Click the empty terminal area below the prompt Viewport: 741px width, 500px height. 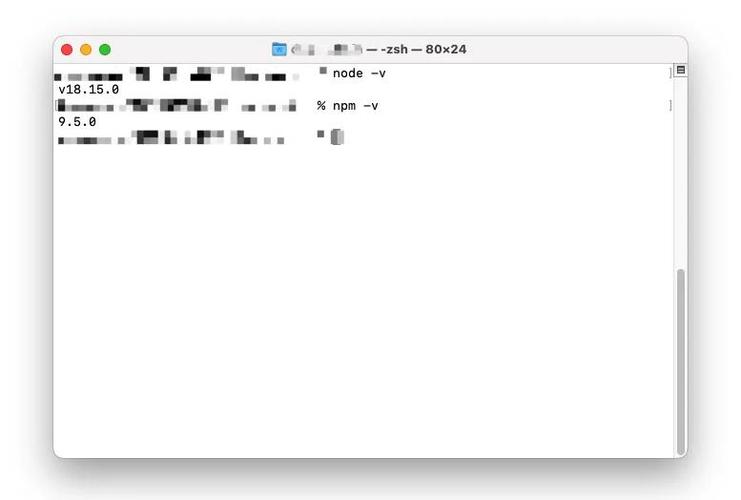click(x=360, y=300)
